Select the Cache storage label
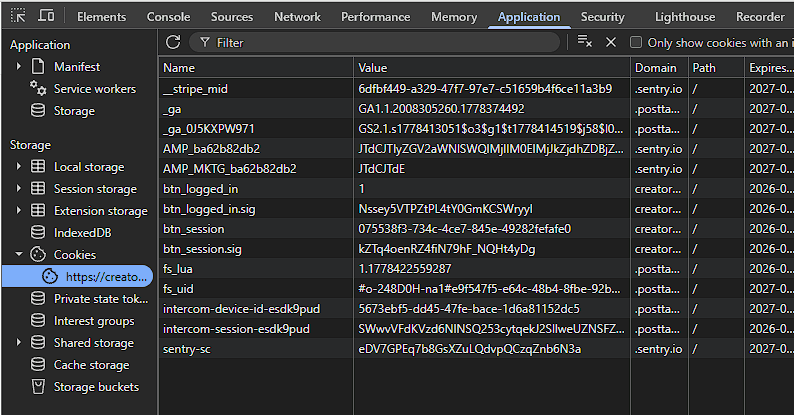This screenshot has height=415, width=794. click(x=92, y=364)
